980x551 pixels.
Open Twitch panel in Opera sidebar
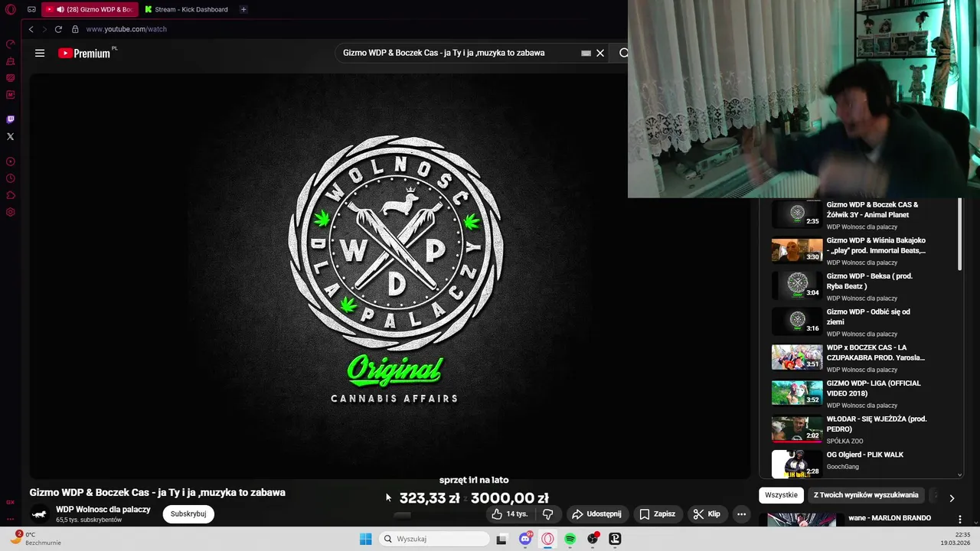point(11,119)
